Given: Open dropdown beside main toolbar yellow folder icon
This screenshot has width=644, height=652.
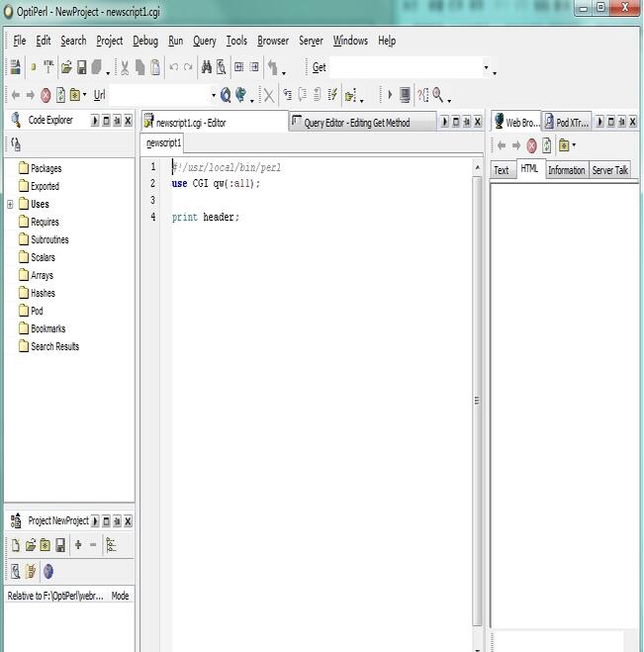Looking at the screenshot, I should (84, 95).
